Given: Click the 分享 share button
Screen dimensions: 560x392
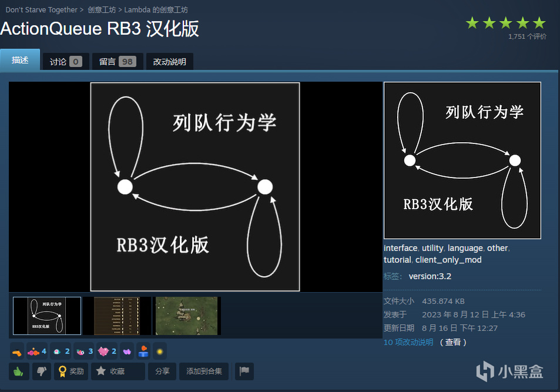Looking at the screenshot, I should 162,371.
